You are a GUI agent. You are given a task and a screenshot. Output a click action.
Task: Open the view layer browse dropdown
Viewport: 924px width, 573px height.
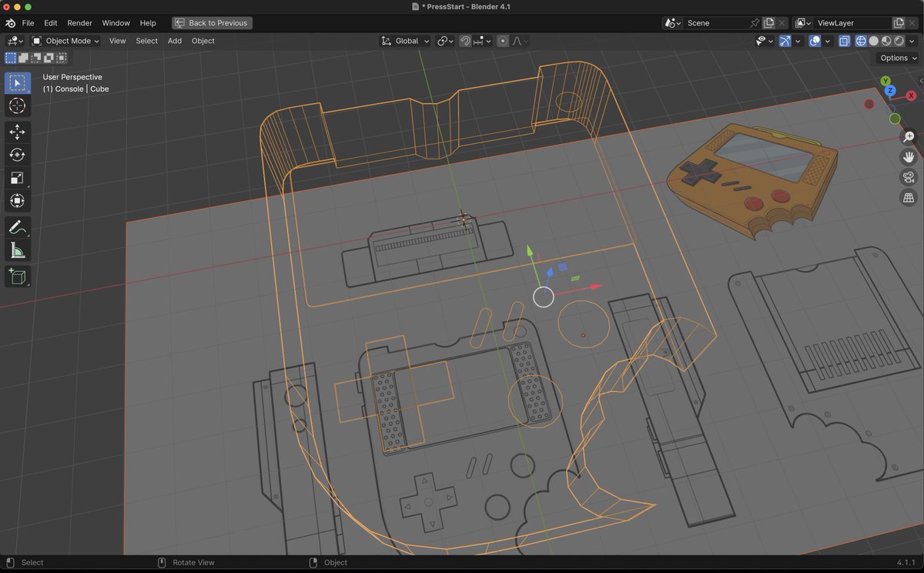(x=804, y=23)
